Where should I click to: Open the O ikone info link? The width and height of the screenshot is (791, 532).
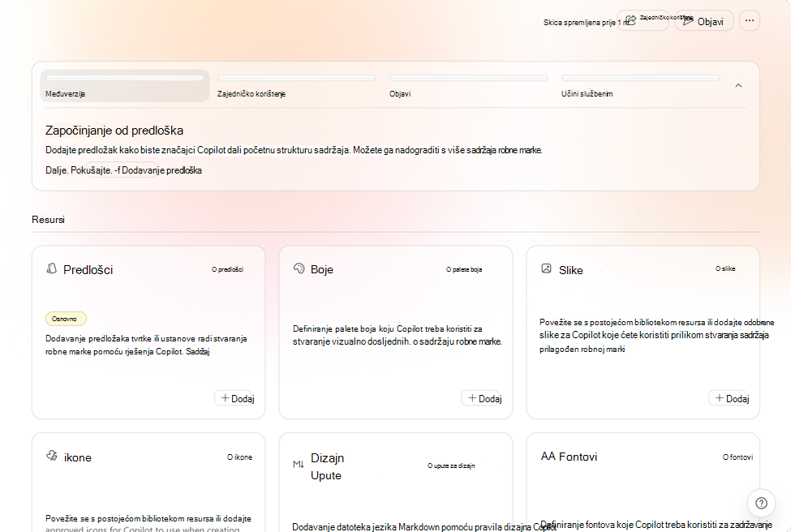click(x=239, y=457)
